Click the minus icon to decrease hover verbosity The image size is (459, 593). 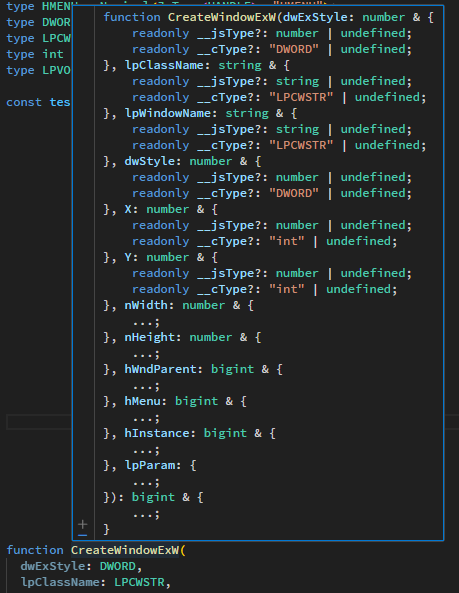click(x=82, y=535)
